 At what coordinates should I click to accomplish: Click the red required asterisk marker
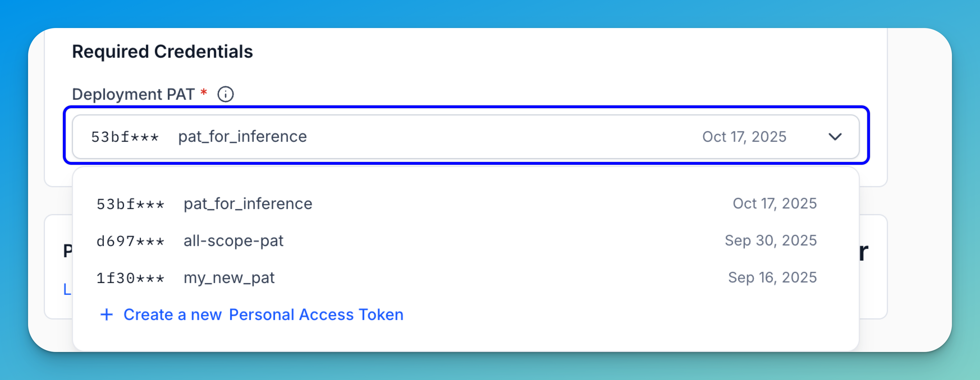tap(204, 92)
